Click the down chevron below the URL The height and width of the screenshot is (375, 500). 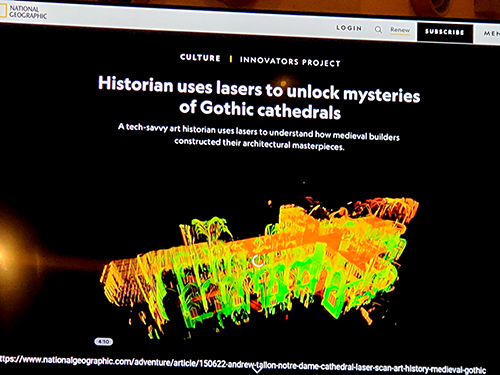256,370
